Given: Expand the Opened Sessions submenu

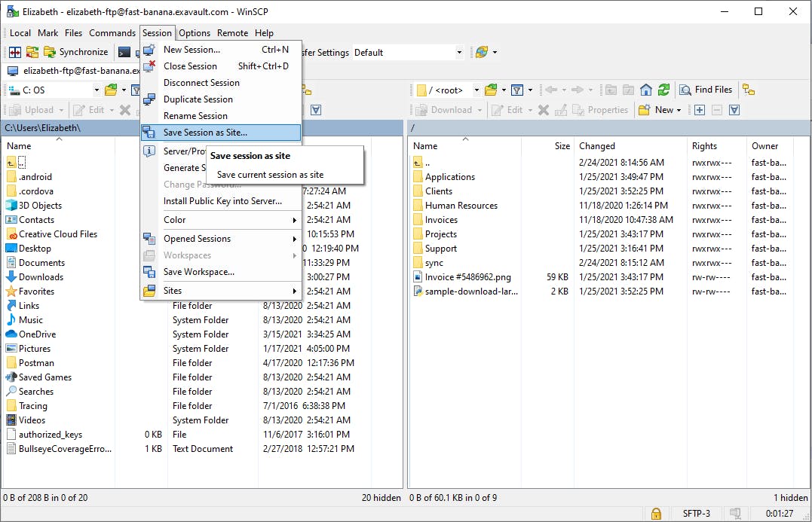Looking at the screenshot, I should [221, 239].
